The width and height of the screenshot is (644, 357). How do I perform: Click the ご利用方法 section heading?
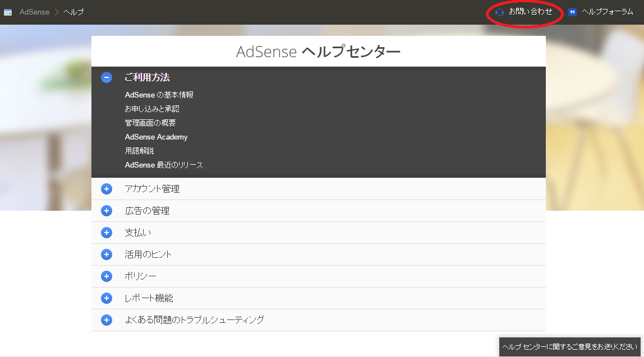click(147, 77)
